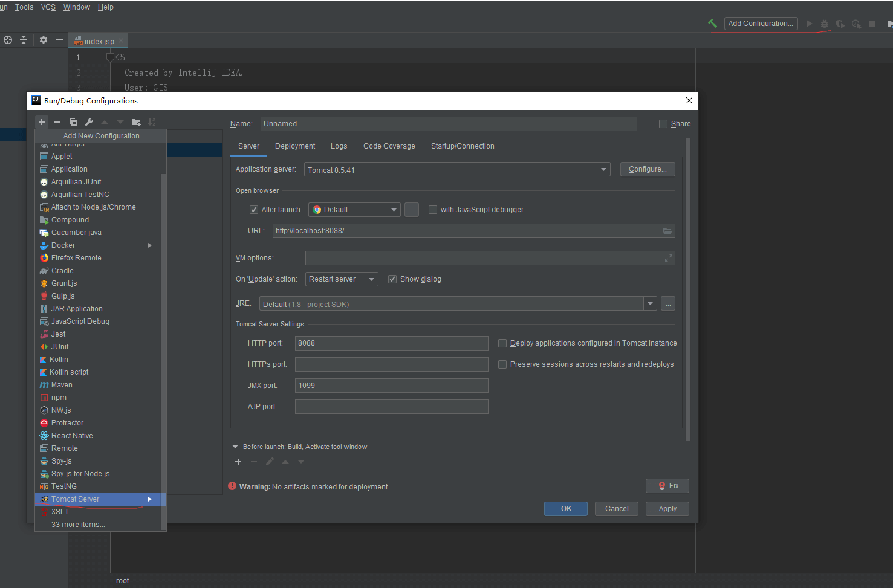Viewport: 893px width, 588px height.
Task: Click the browse button next to browser dropdown
Action: click(x=412, y=210)
